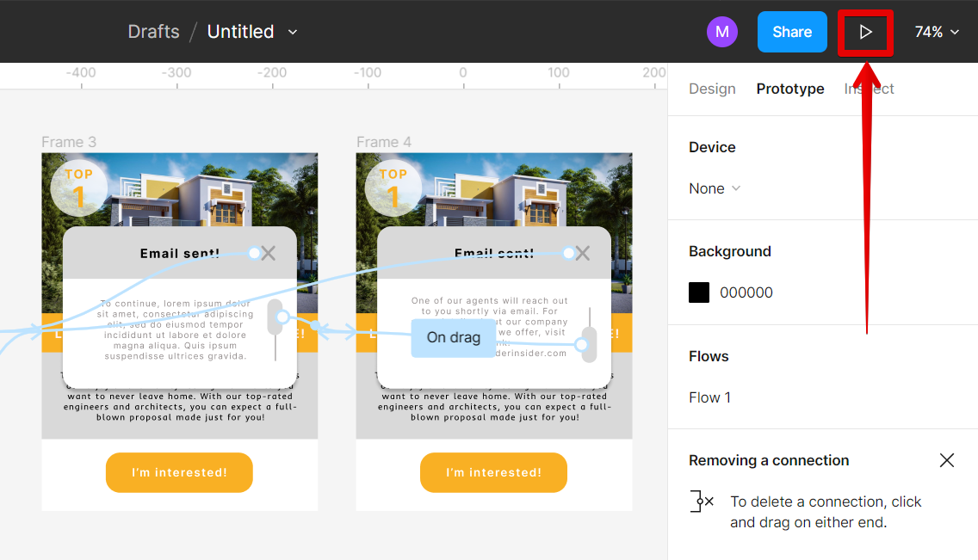This screenshot has width=978, height=560.
Task: Switch to the Design tab
Action: tap(712, 89)
